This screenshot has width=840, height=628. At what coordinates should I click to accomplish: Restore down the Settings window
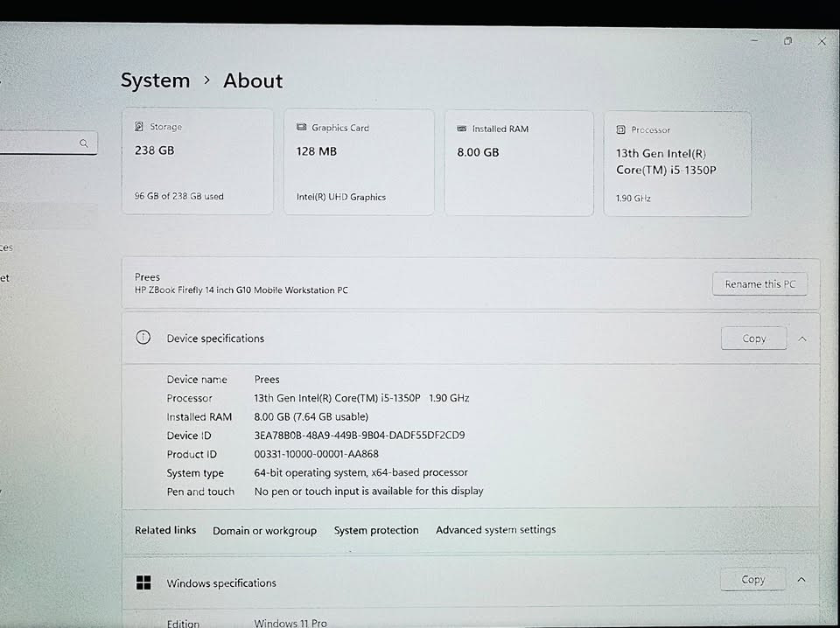(787, 41)
